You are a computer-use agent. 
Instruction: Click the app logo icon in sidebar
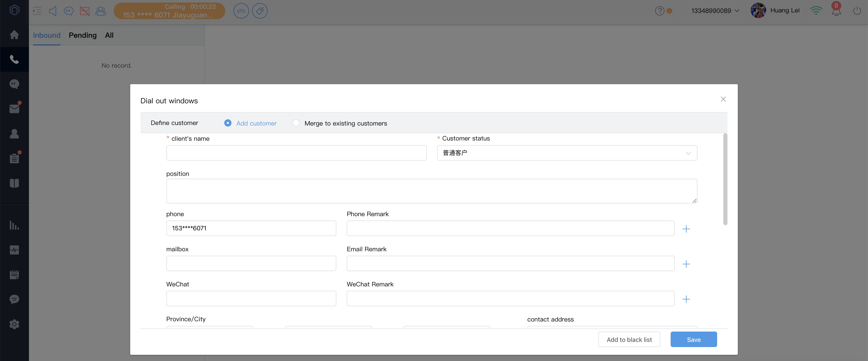coord(14,10)
